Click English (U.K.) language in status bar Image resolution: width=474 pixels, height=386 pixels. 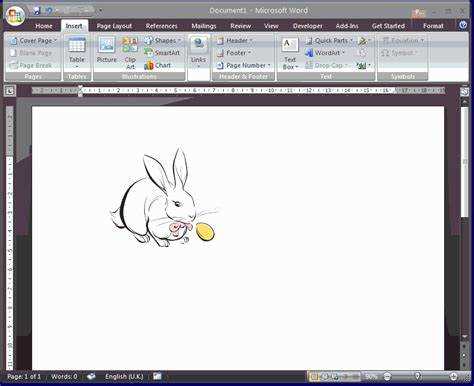124,376
